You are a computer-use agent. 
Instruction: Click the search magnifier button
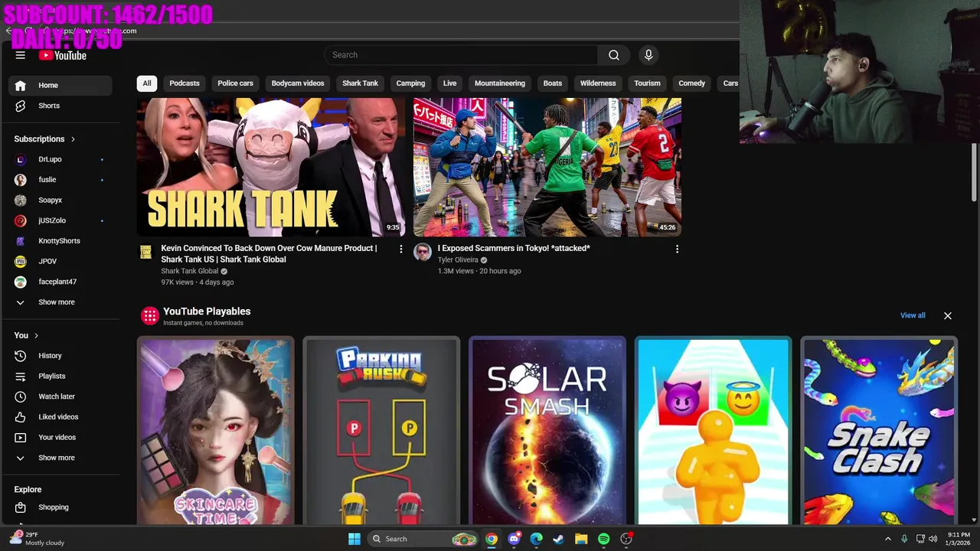[x=613, y=55]
